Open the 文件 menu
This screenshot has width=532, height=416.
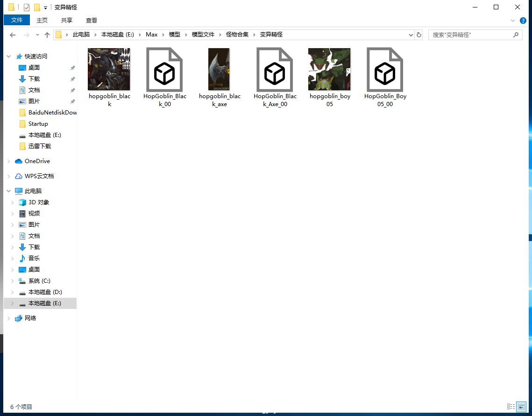[17, 20]
